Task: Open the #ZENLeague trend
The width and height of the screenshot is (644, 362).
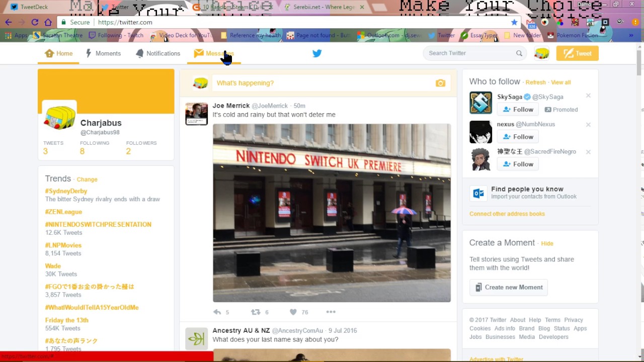Action: [63, 212]
